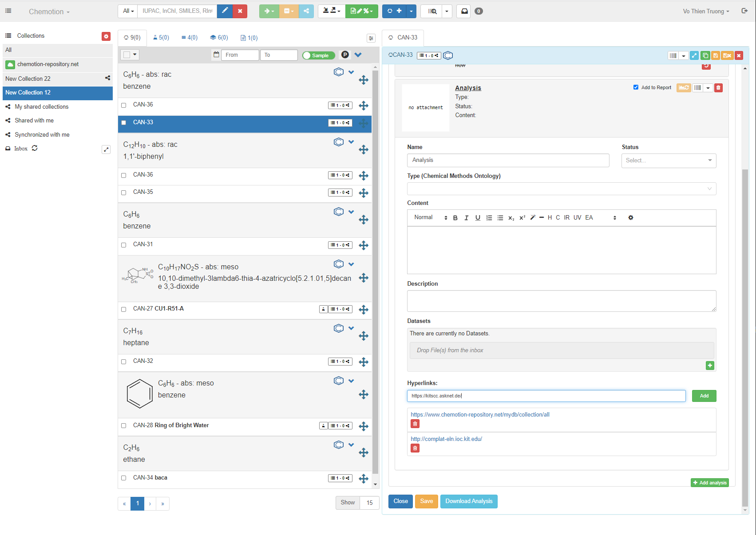Delete the Analysis entry with the trash icon

click(x=718, y=87)
